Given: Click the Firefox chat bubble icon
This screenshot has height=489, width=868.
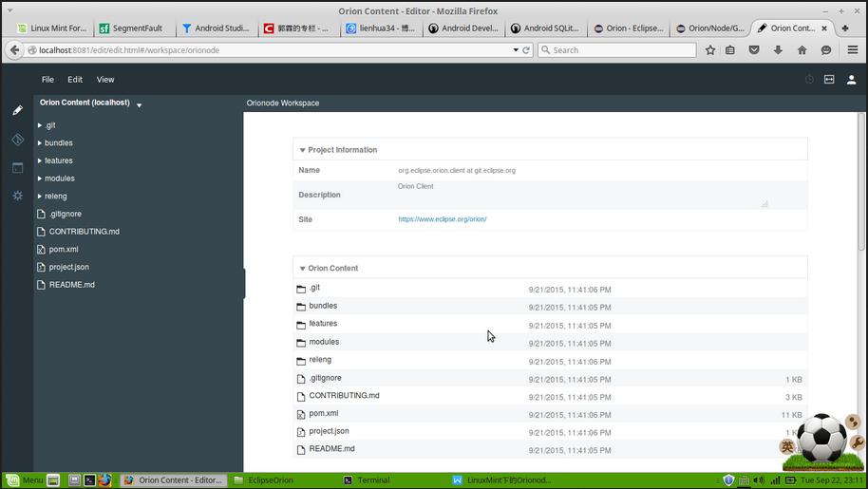Looking at the screenshot, I should coord(826,49).
